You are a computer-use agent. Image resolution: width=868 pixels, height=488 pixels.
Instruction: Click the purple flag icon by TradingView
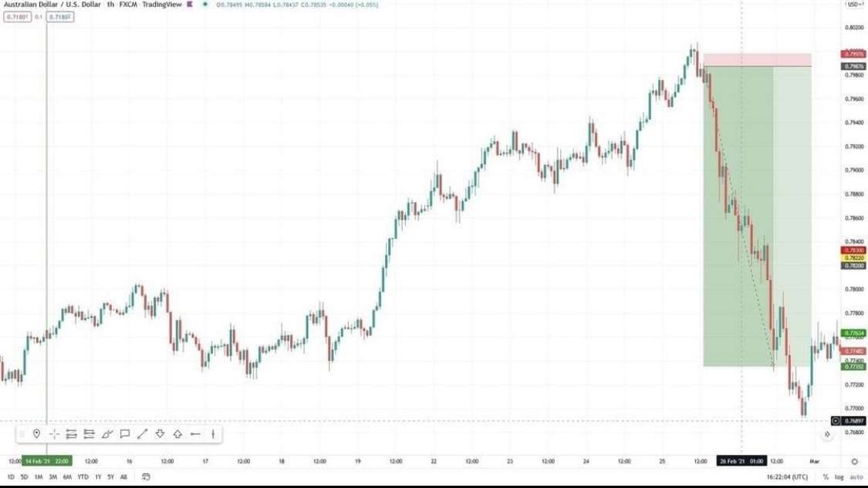coord(190,5)
